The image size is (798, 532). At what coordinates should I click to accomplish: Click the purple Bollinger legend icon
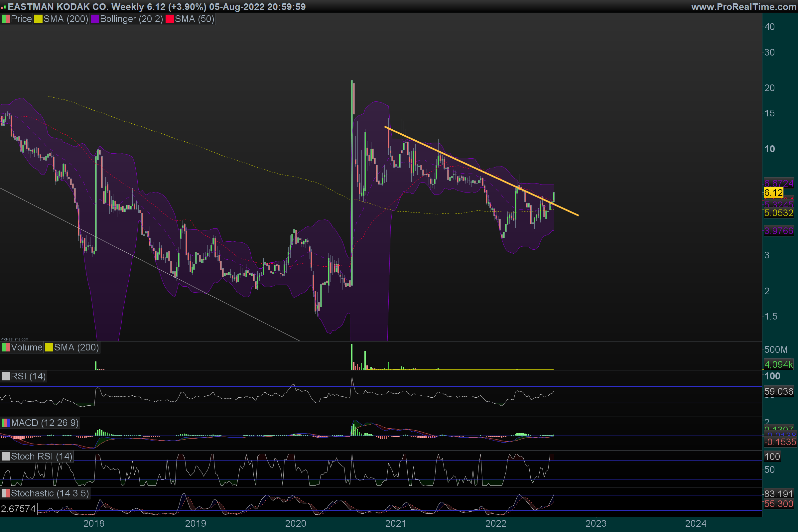click(95, 19)
